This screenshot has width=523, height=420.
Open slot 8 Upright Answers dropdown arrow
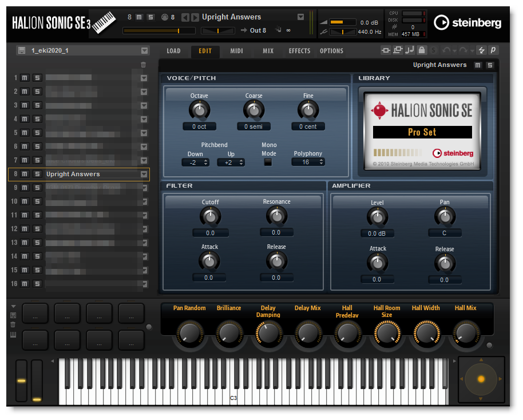pos(144,174)
